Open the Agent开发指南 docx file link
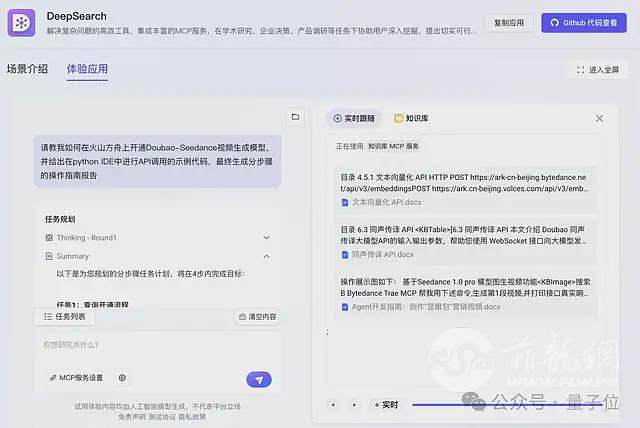Viewport: 640px width, 428px height. coord(421,307)
